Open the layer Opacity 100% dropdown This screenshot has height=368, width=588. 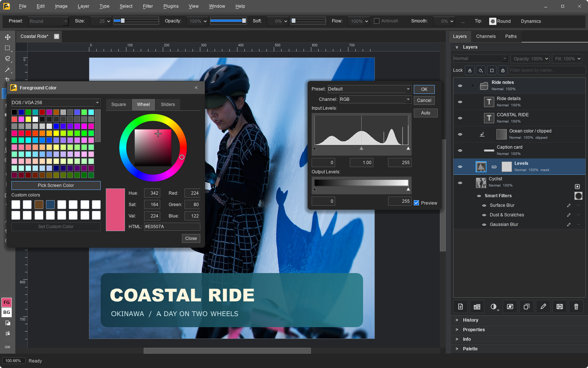530,59
